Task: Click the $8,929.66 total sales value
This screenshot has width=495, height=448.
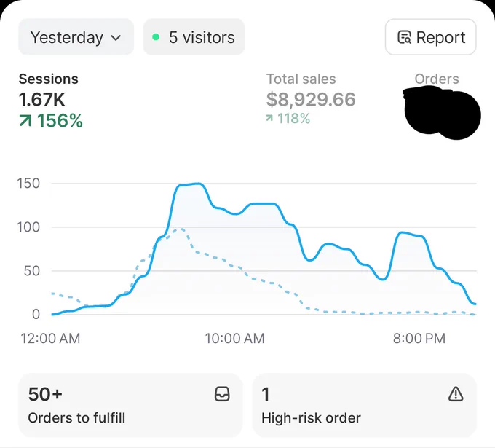Action: (x=311, y=99)
